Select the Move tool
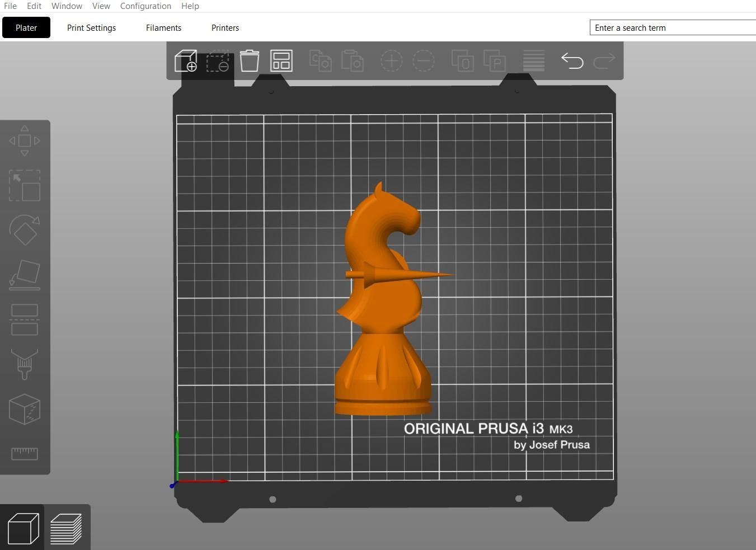 pos(25,141)
